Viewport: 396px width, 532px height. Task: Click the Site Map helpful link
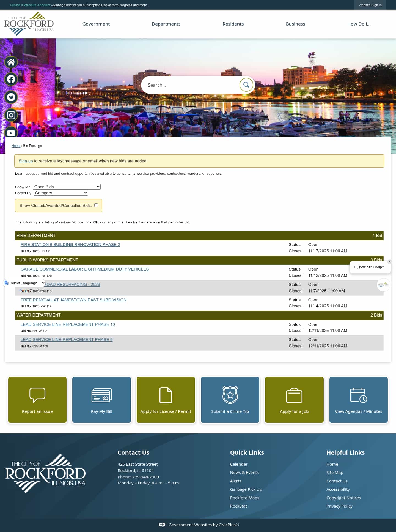[335, 473]
